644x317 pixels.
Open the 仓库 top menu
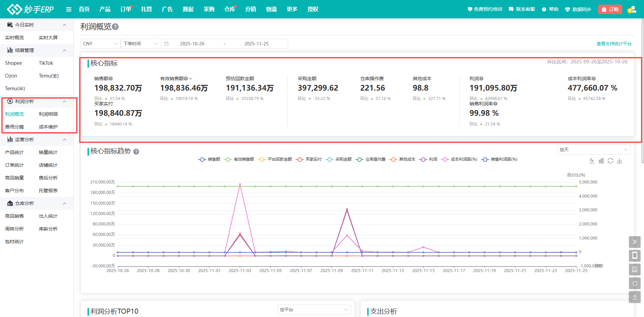coord(230,9)
